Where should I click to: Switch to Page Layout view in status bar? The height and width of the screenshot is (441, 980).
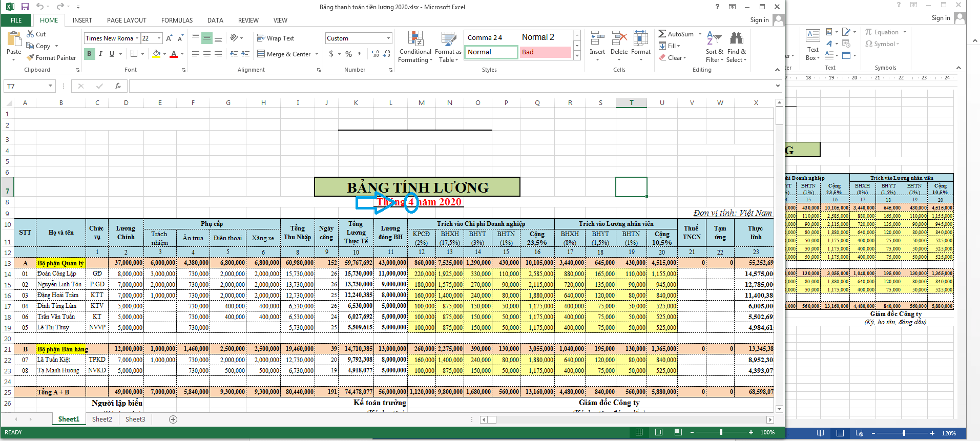[659, 432]
